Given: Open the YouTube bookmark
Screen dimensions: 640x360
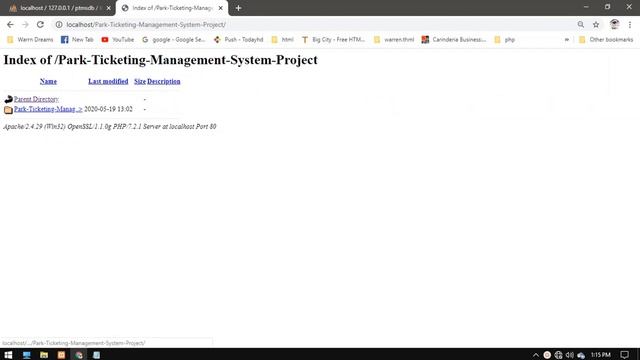Looking at the screenshot, I should pyautogui.click(x=118, y=40).
